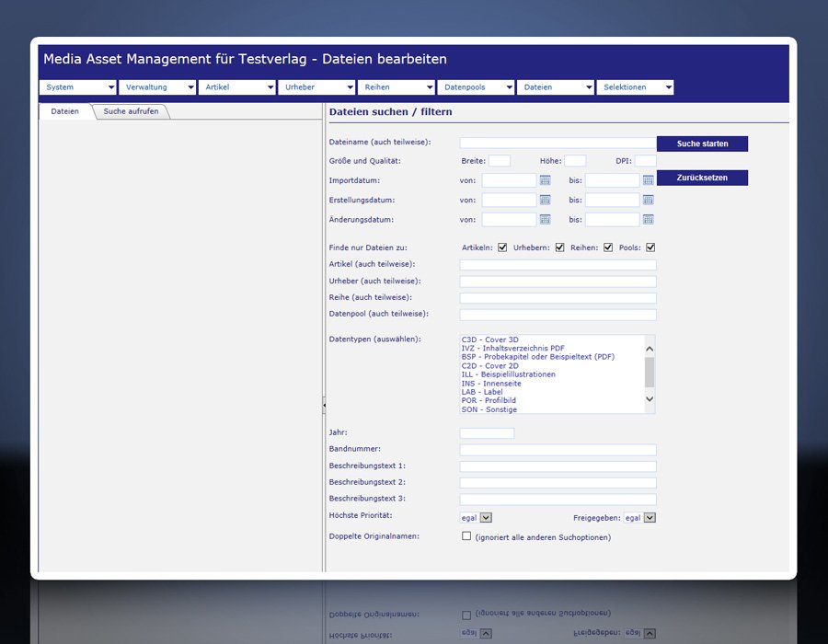828x644 pixels.
Task: Open the Freigegeben dropdown
Action: [x=639, y=518]
